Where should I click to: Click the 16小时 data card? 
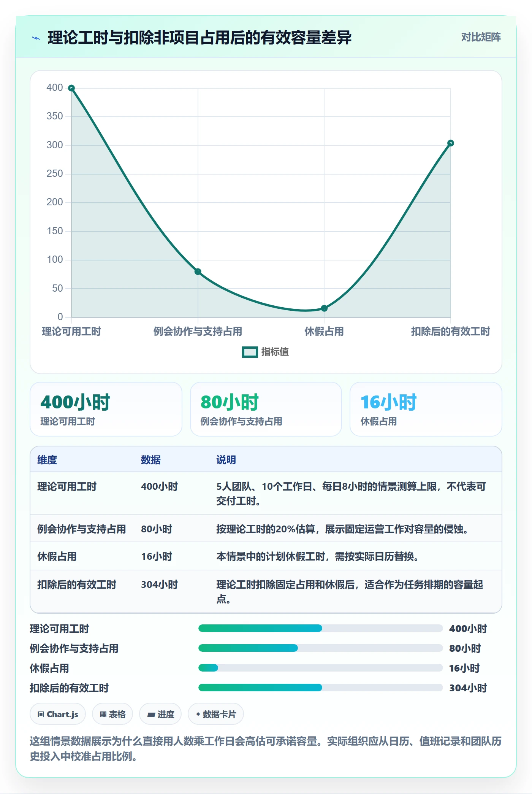click(x=426, y=409)
